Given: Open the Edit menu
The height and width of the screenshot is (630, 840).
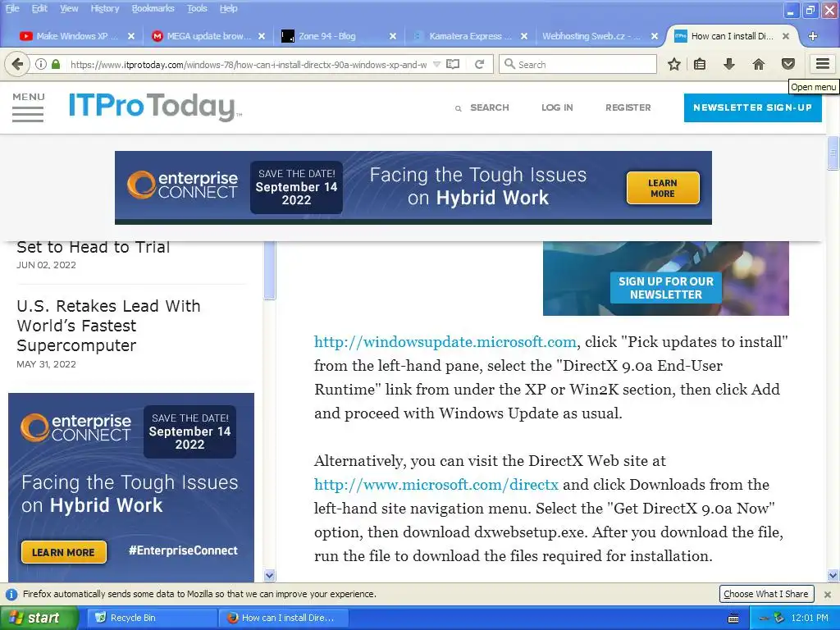Looking at the screenshot, I should tap(39, 8).
